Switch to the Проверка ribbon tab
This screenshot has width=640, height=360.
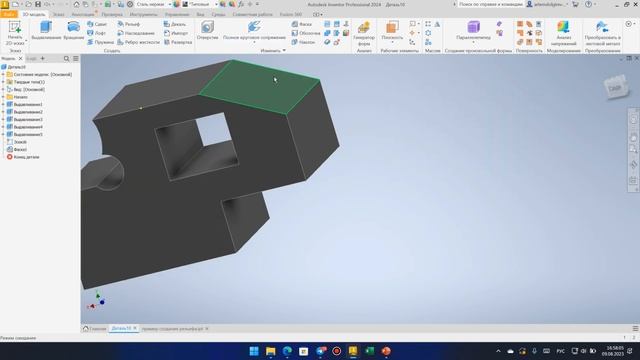coord(112,14)
